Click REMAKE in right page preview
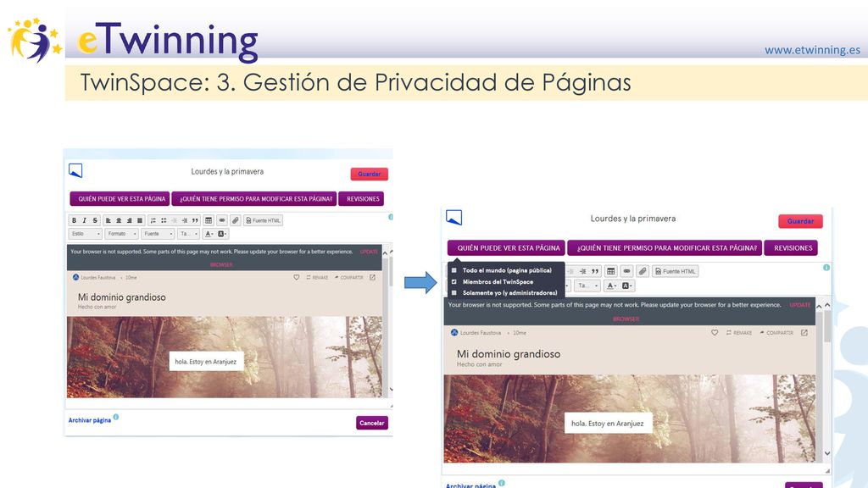Viewport: 868px width, 488px height. pos(739,332)
